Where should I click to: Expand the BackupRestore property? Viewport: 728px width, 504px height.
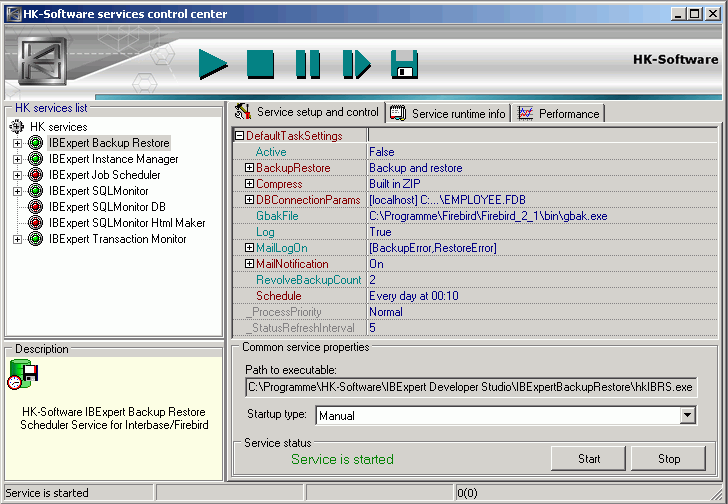tap(249, 168)
